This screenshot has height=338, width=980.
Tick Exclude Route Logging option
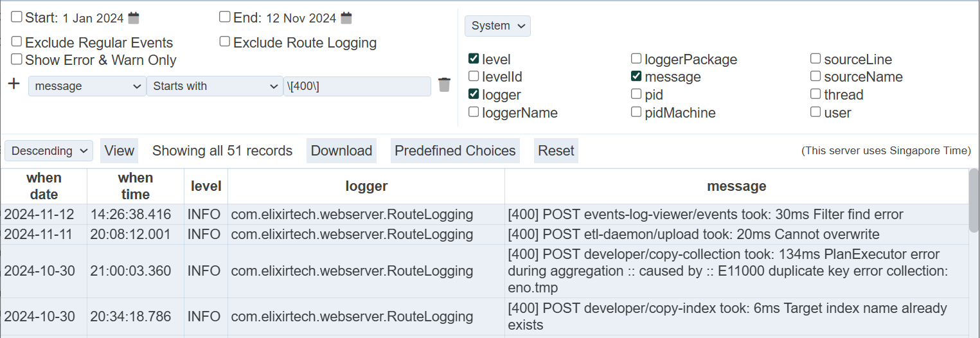[225, 42]
